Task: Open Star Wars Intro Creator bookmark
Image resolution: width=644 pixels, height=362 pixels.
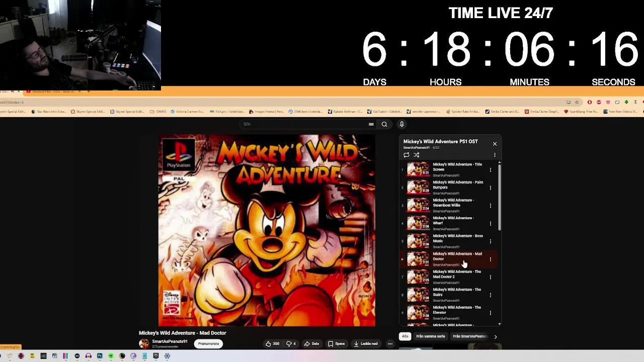Action: pyautogui.click(x=49, y=112)
